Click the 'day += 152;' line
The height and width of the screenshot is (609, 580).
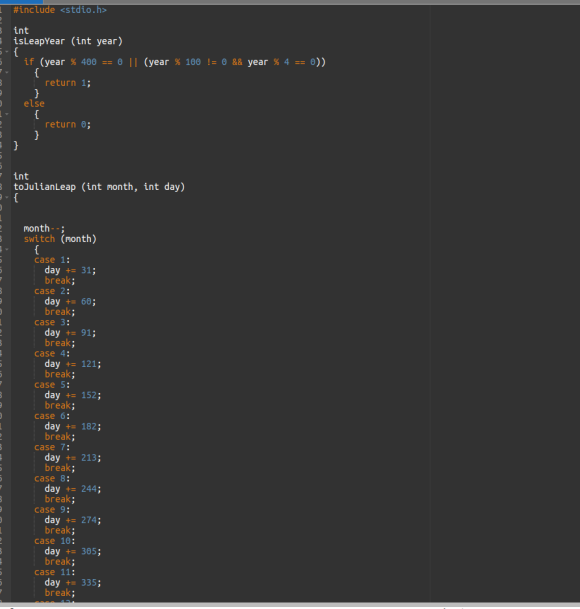click(73, 395)
